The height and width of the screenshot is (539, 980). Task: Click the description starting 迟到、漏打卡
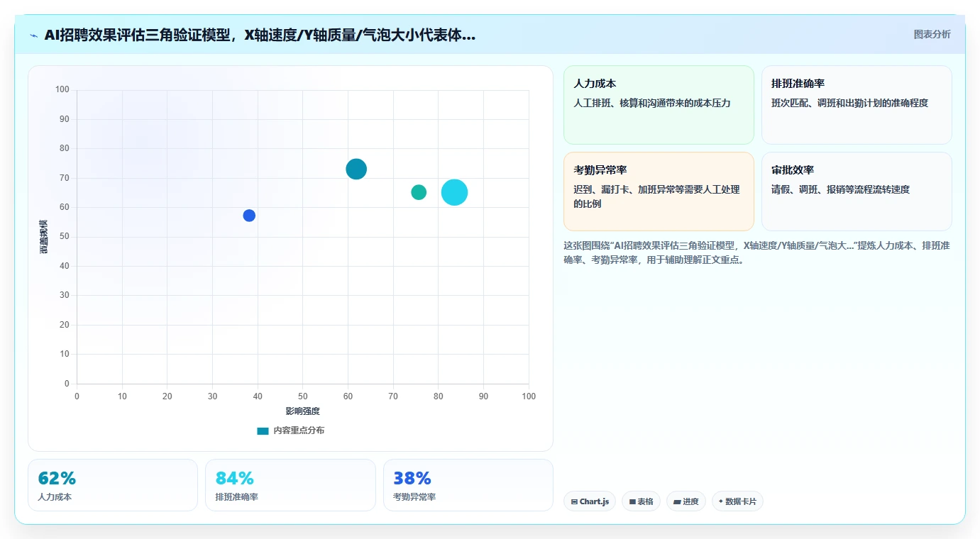[656, 196]
